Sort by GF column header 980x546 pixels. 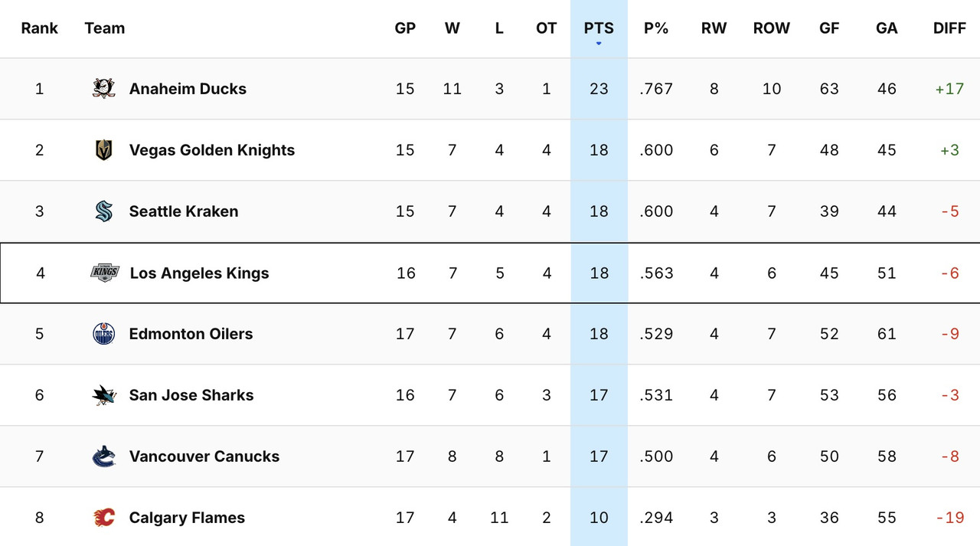point(829,28)
